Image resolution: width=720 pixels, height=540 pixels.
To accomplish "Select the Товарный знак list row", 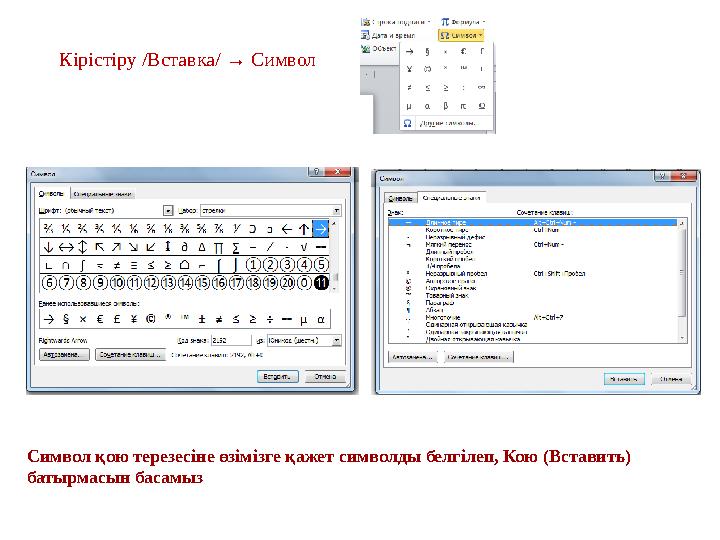I will click(x=533, y=296).
